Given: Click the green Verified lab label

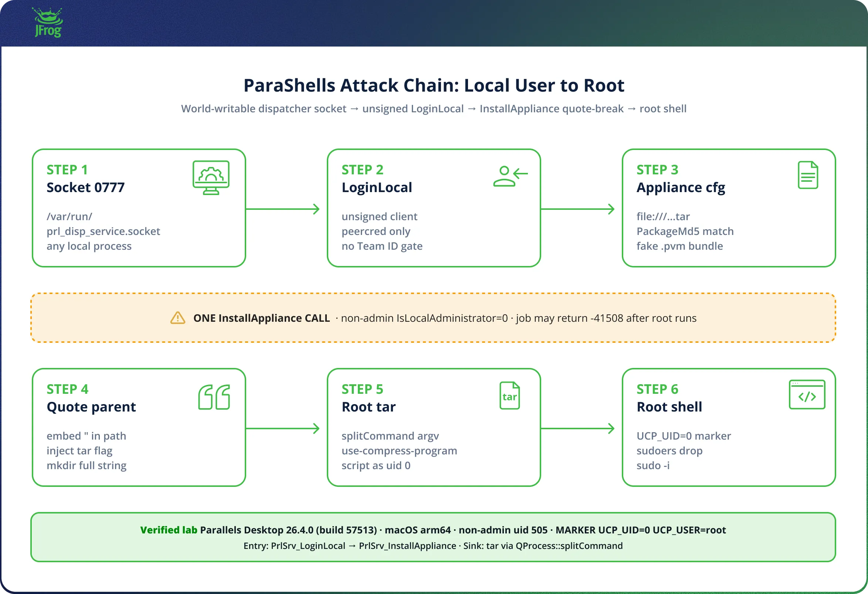Looking at the screenshot, I should pos(169,530).
